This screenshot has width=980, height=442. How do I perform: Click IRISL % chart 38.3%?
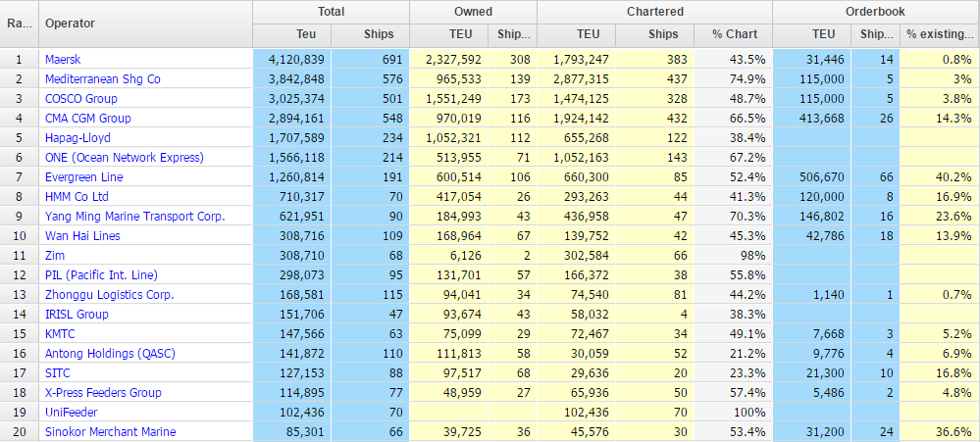[x=749, y=315]
